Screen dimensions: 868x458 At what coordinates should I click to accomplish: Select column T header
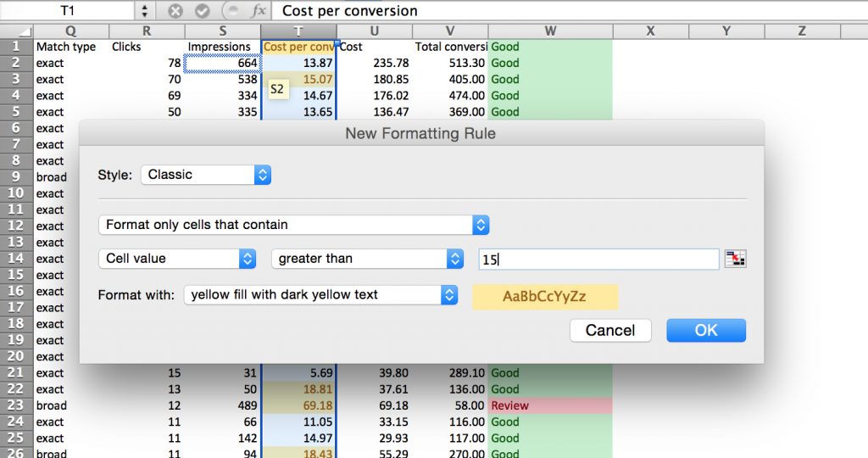click(298, 31)
